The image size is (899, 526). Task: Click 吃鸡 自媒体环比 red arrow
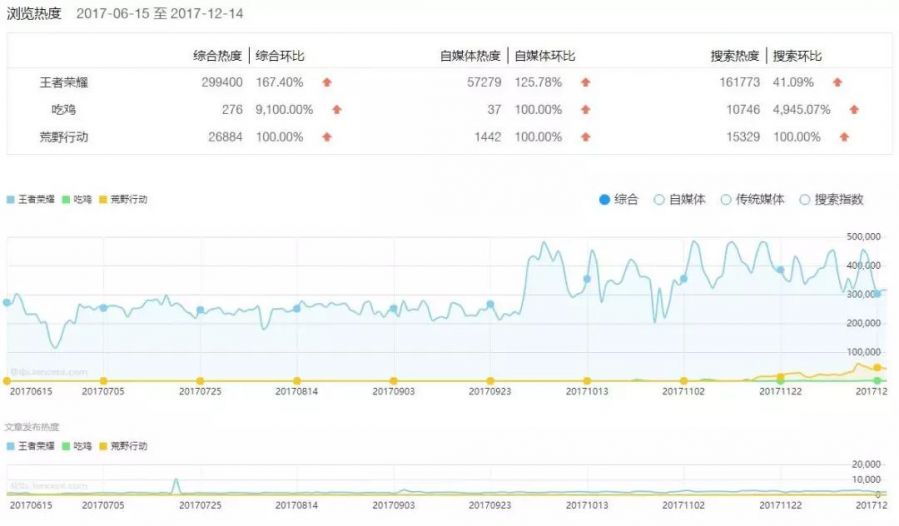585,110
